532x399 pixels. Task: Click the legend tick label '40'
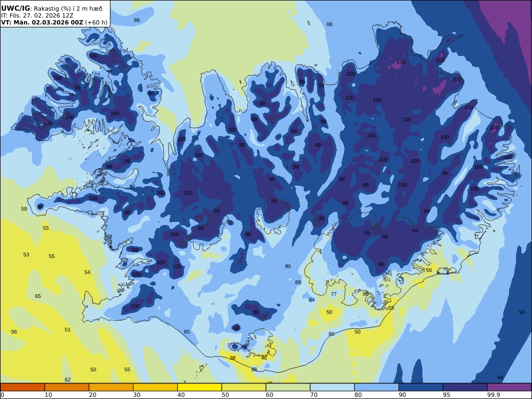click(x=181, y=395)
